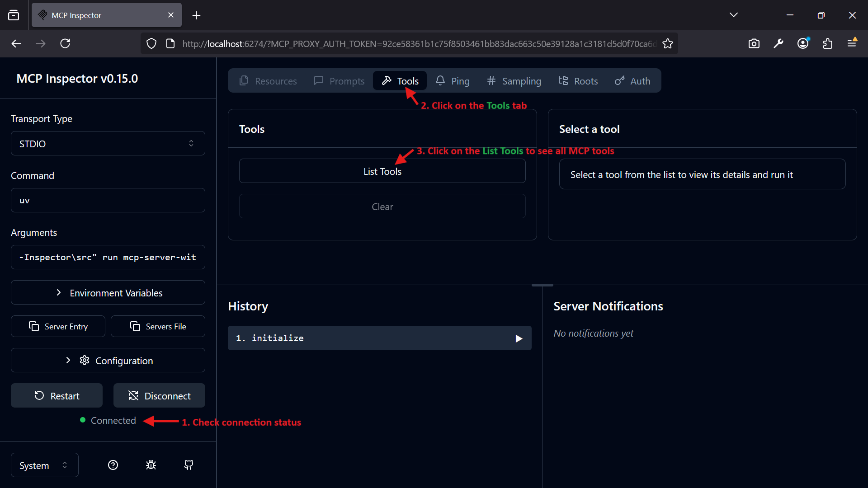Expand Environment Variables section
The width and height of the screenshot is (868, 488).
coord(108,293)
